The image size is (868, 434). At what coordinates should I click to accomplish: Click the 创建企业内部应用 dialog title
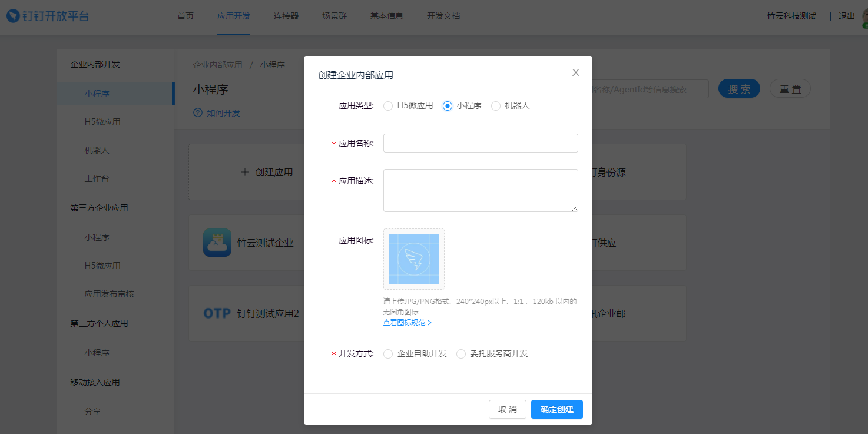click(356, 75)
